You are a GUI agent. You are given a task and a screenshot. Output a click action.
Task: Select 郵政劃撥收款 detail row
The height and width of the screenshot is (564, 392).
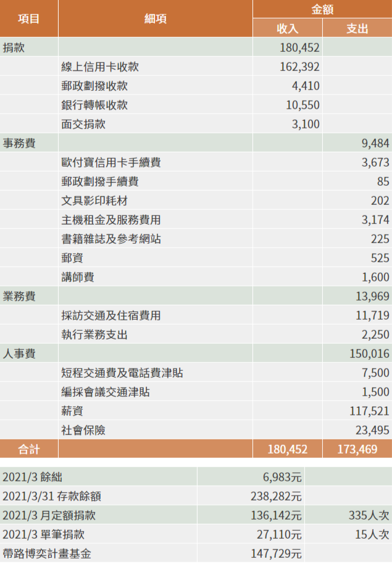point(94,86)
